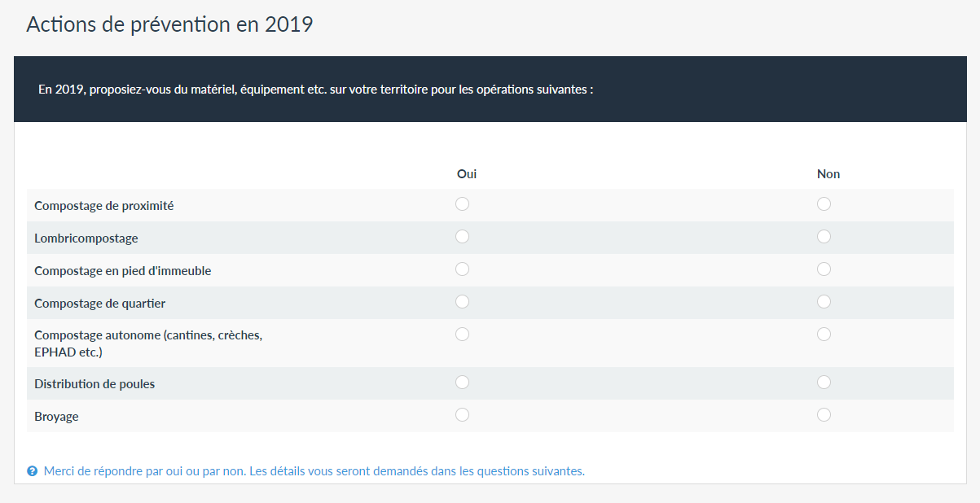Click the Oui column header
Viewport: 980px width, 503px height.
click(467, 174)
